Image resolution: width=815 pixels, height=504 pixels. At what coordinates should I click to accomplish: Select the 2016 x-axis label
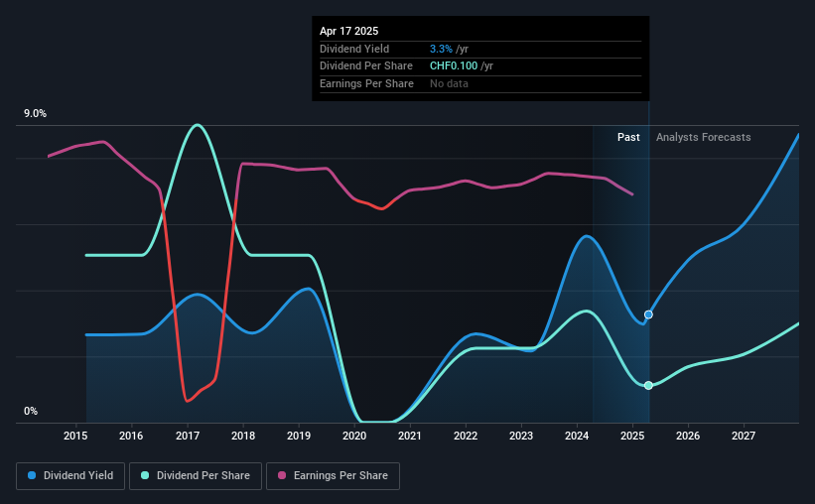tap(131, 436)
